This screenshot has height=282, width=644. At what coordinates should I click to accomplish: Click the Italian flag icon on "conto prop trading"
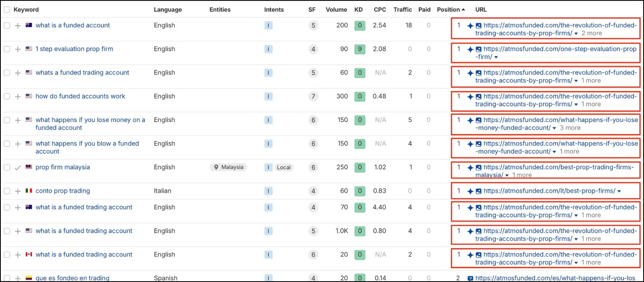coord(29,191)
